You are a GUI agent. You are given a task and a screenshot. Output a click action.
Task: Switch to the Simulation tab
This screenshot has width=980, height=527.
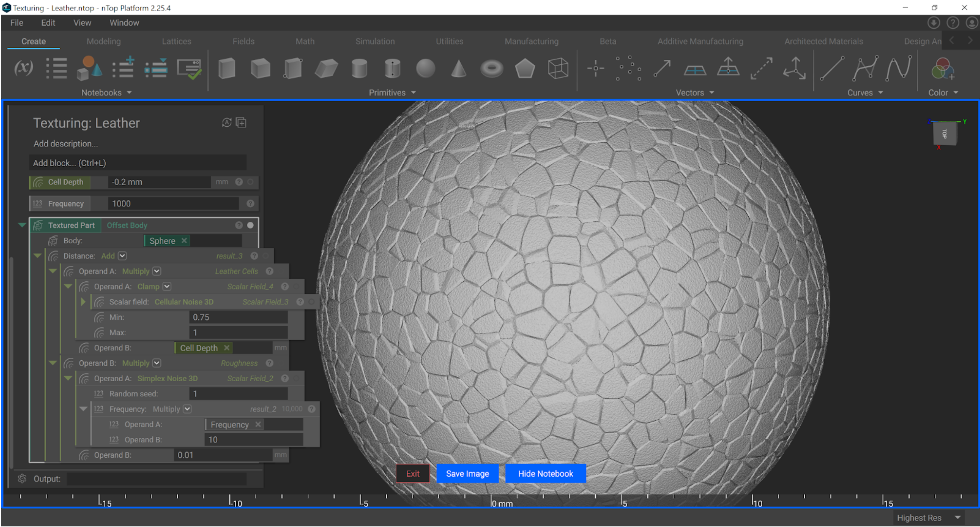[375, 41]
